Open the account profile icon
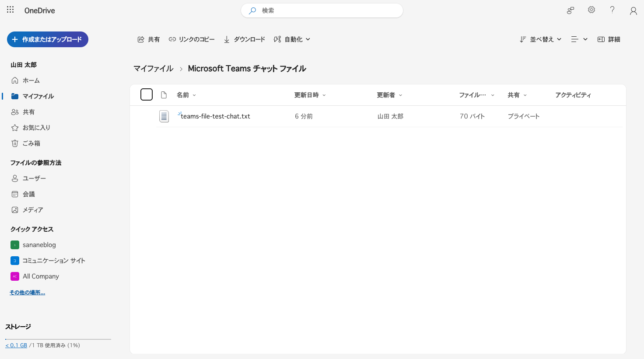 [x=633, y=10]
